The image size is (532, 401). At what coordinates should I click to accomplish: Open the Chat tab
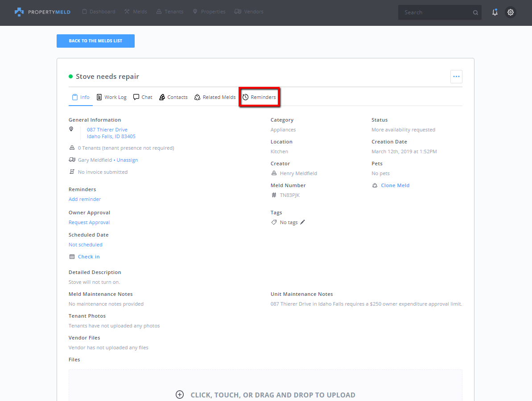pos(143,97)
